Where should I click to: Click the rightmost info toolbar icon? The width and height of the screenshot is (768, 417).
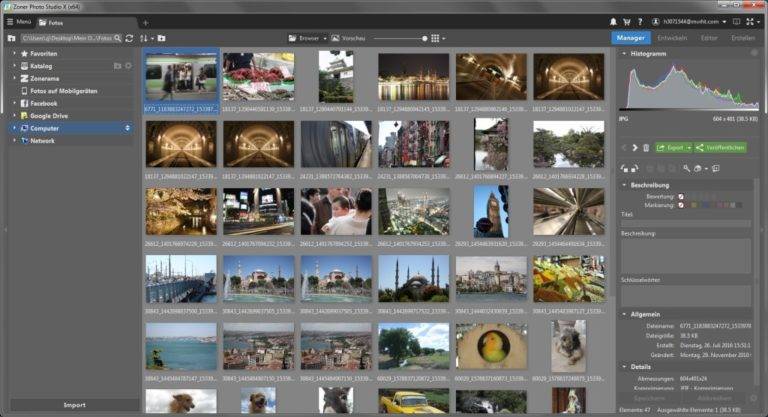(716, 169)
